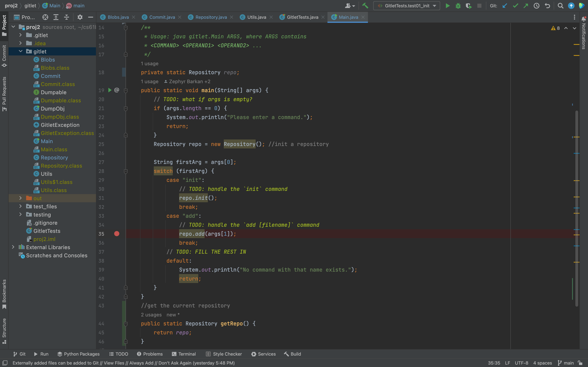Toggle the breakpoint on line 35

tap(117, 234)
